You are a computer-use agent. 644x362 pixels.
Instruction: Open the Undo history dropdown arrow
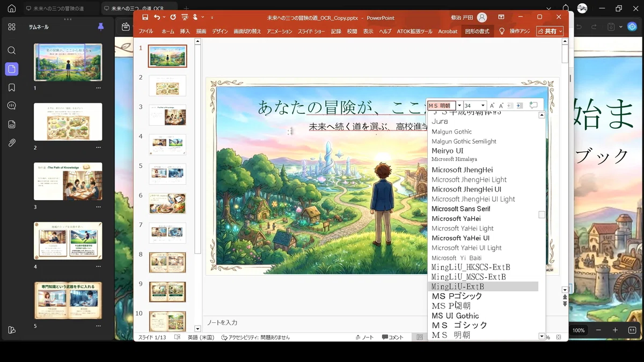(163, 17)
